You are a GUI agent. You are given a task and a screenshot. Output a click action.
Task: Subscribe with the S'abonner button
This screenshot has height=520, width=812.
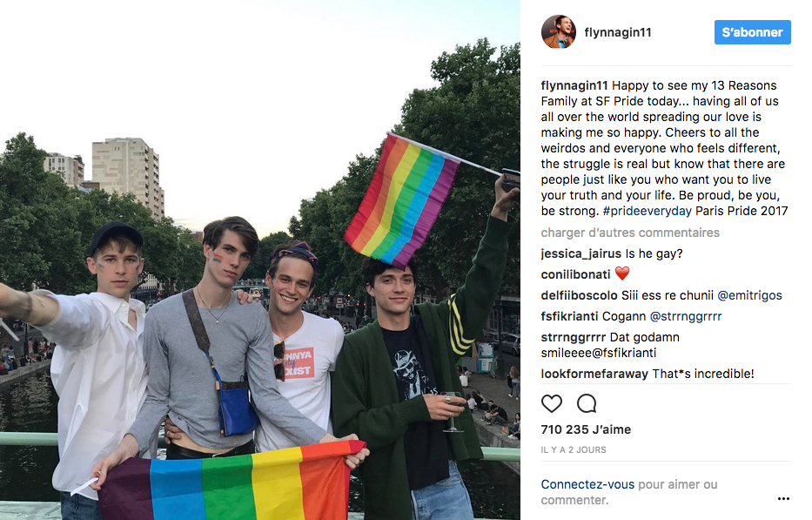753,32
